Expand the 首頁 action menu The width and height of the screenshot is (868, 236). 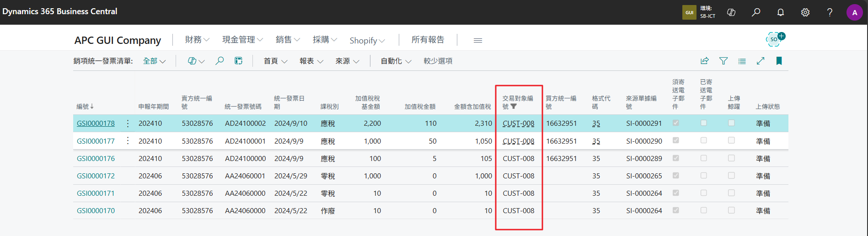click(275, 61)
